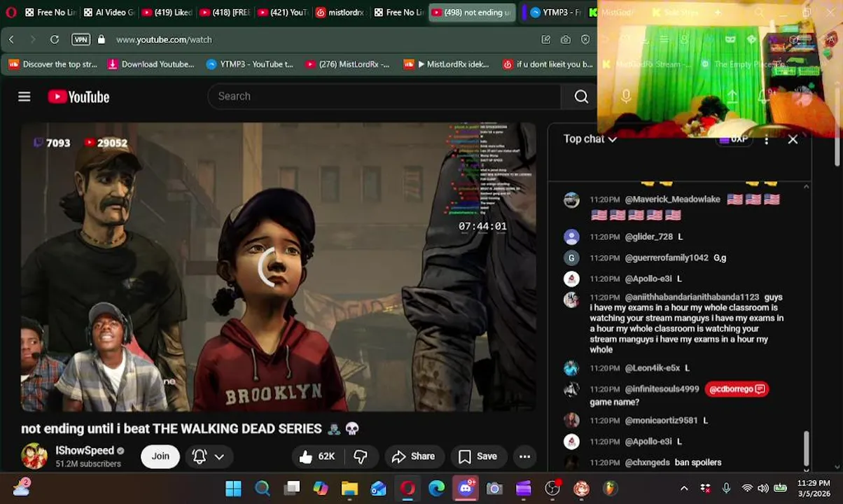Viewport: 843px width, 504px height.
Task: Open '(276) MistLordRx' bookmark
Action: coord(347,64)
